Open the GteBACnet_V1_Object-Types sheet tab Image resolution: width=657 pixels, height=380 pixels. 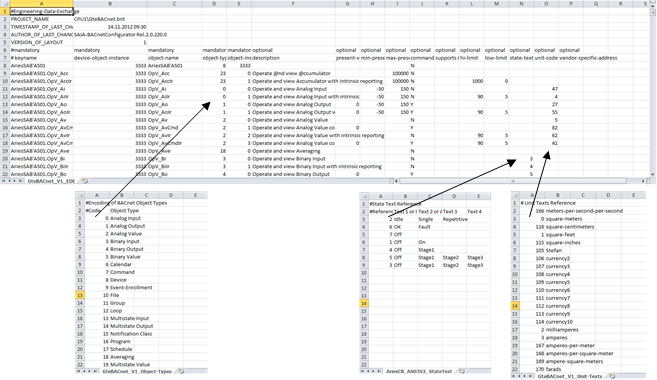137,371
